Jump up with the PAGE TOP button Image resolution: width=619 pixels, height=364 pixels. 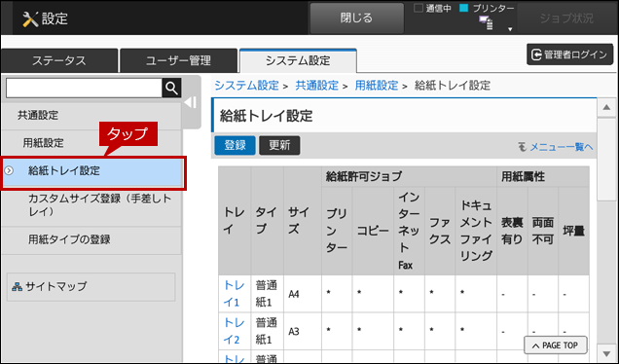(x=556, y=346)
